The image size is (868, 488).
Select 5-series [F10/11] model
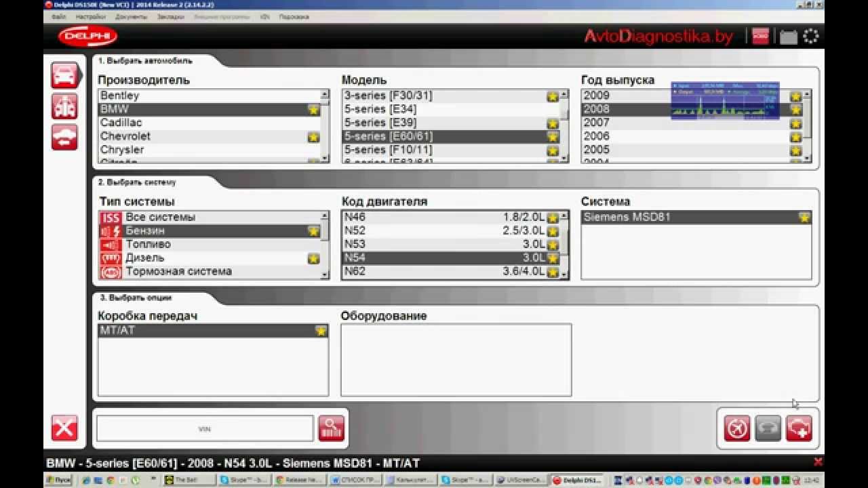(451, 150)
